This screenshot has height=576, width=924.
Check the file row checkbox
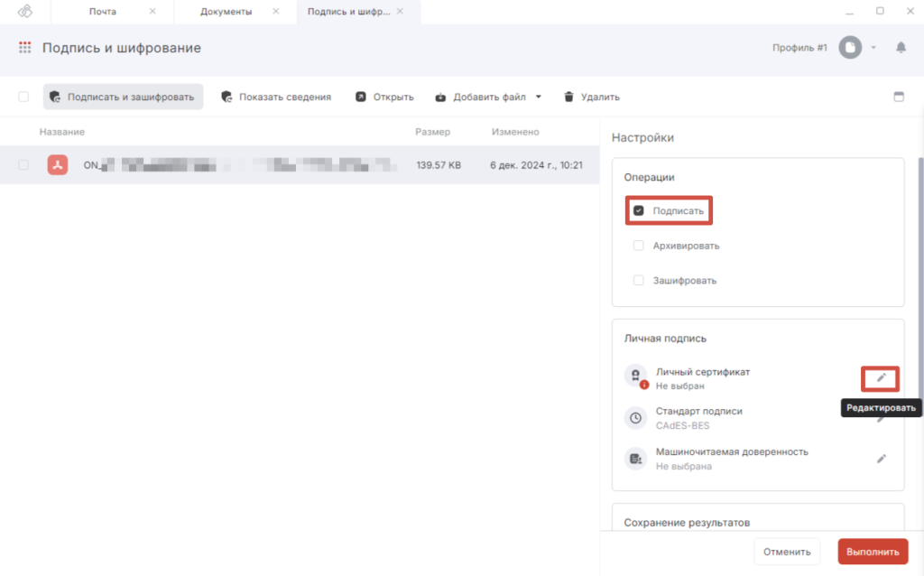(23, 165)
